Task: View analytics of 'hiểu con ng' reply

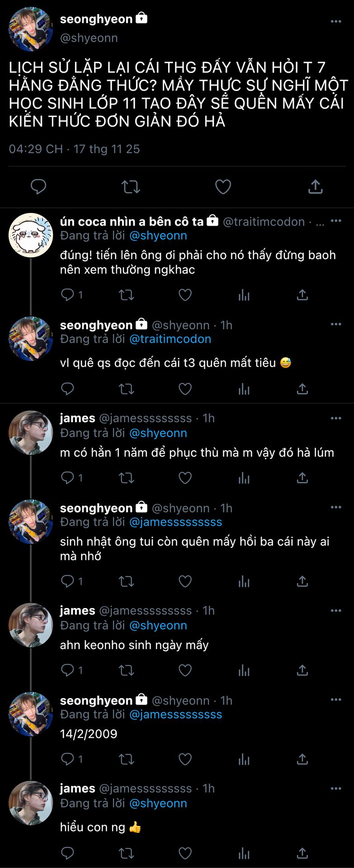Action: point(244,853)
